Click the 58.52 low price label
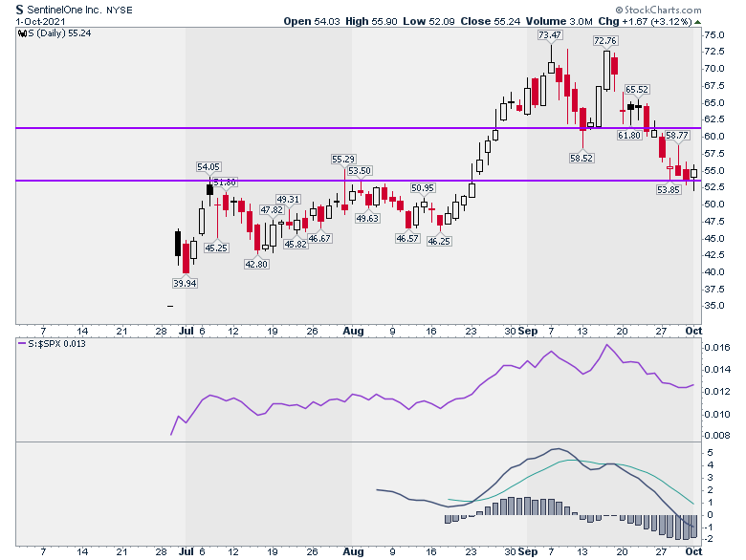The width and height of the screenshot is (746, 560). pos(581,159)
